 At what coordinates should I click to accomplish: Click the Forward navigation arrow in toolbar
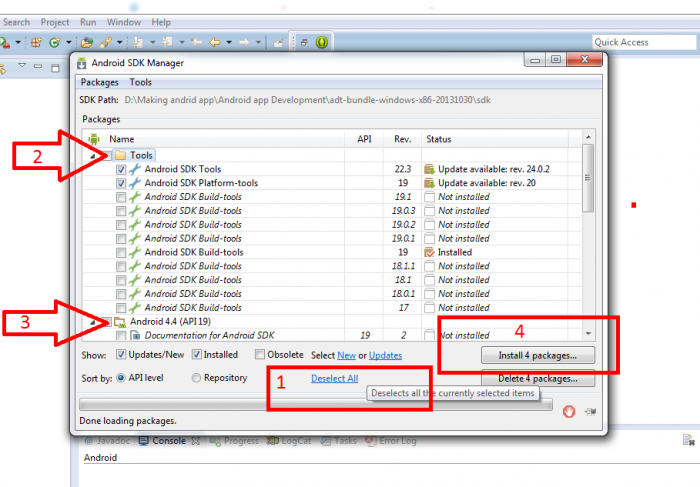tap(244, 42)
